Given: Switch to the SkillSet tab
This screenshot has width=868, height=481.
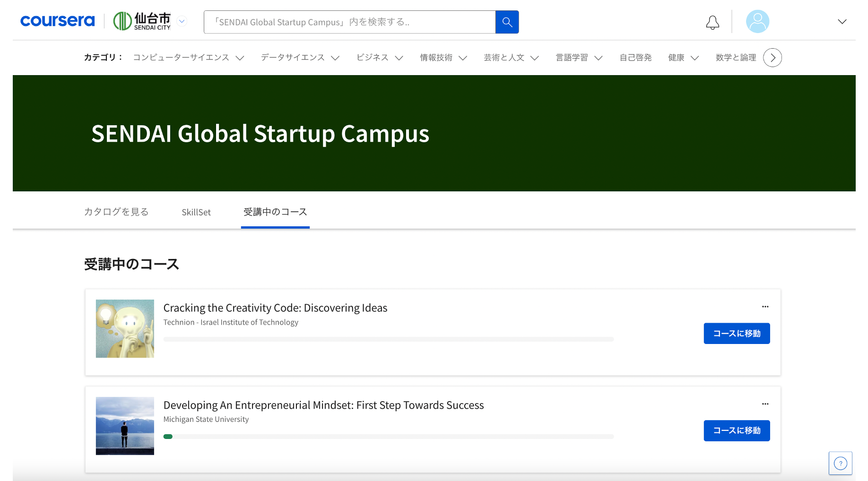Looking at the screenshot, I should [x=196, y=212].
